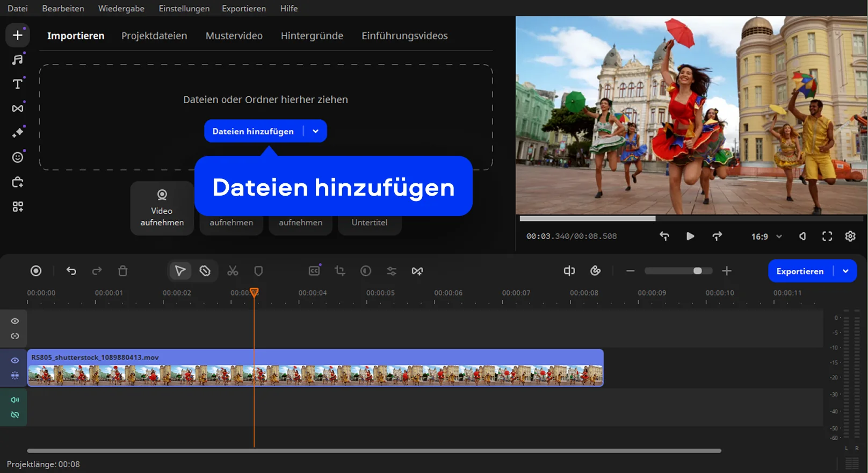Hide the video track with the eye icon
Image resolution: width=868 pixels, height=473 pixels.
point(15,360)
